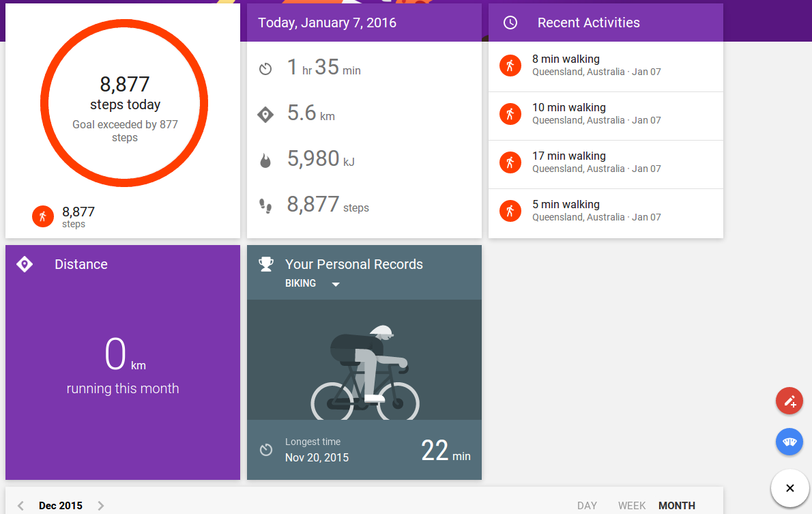Image resolution: width=812 pixels, height=514 pixels.
Task: Click the trophy icon on Personal Records card
Action: (265, 264)
